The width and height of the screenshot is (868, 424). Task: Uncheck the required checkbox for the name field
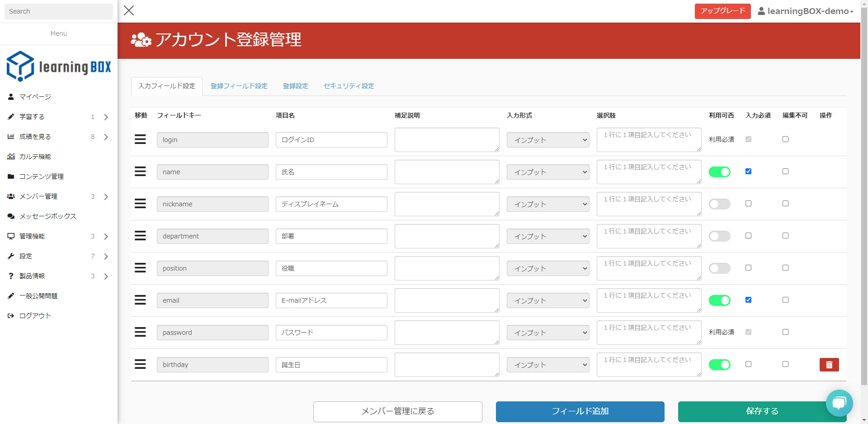click(x=748, y=172)
